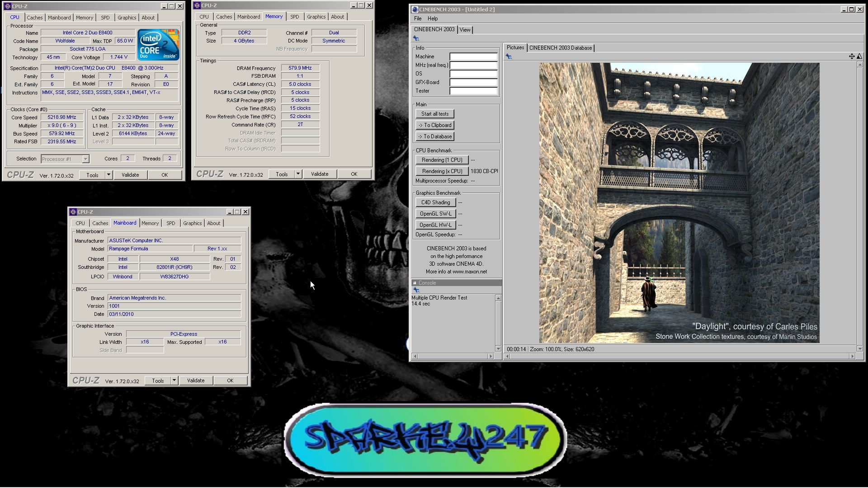Screen dimensions: 868x488
Task: Click the Intel Core 2 Duo logo
Action: [x=158, y=45]
